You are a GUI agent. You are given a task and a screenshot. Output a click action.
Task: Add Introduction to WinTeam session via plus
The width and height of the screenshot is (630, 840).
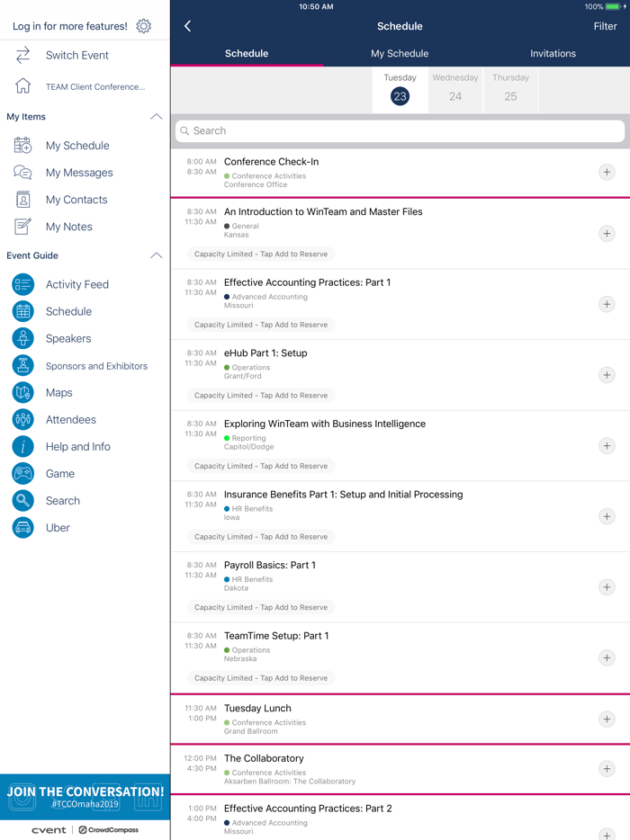(x=607, y=233)
